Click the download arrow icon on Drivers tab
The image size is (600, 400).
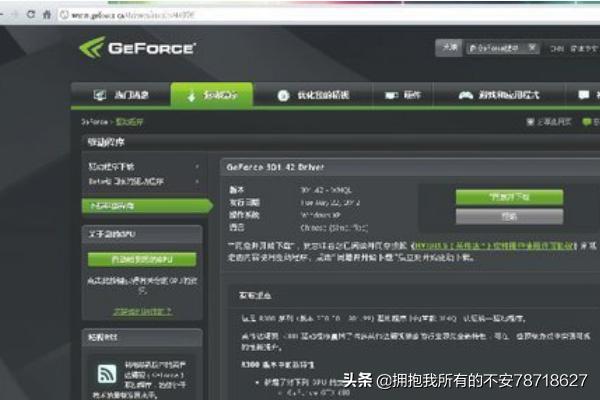(190, 95)
